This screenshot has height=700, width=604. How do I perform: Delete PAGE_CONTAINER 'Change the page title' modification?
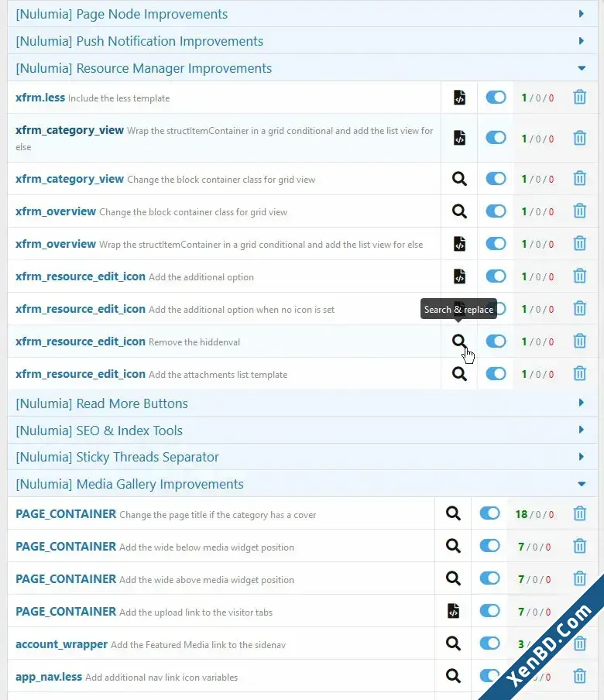579,514
